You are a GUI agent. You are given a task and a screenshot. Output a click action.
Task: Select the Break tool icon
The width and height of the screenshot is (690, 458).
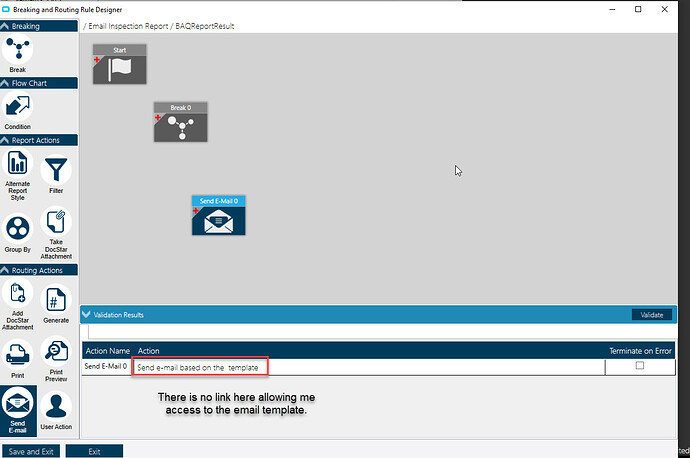pyautogui.click(x=18, y=49)
